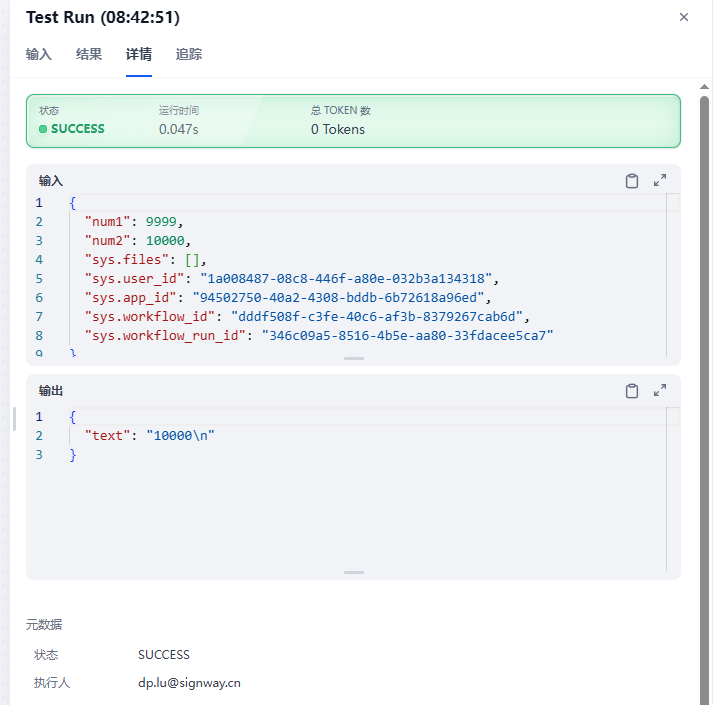Copy the 输出 JSON to clipboard

tap(632, 391)
